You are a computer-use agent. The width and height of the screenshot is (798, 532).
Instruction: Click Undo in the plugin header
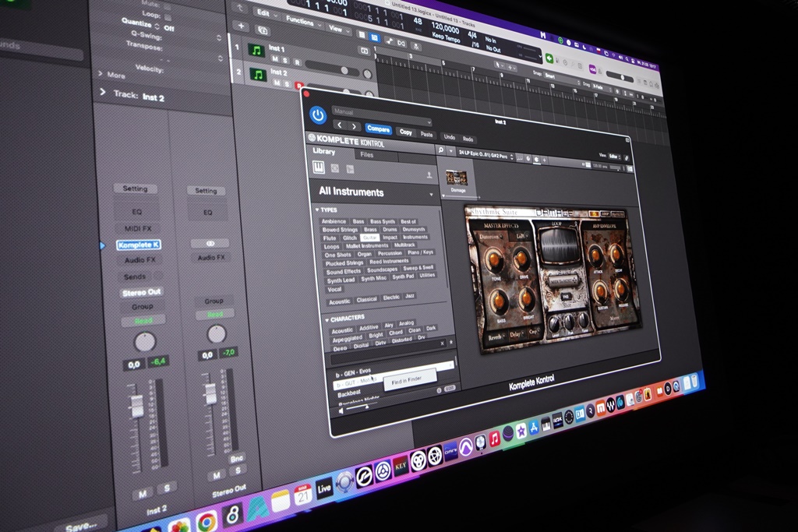click(x=450, y=137)
